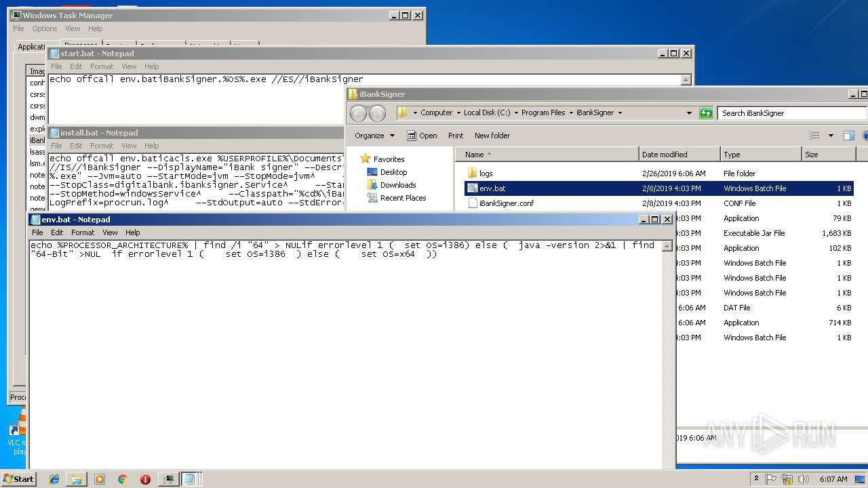The width and height of the screenshot is (868, 488).
Task: Expand the arrow after Computer breadcrumb
Action: [458, 113]
